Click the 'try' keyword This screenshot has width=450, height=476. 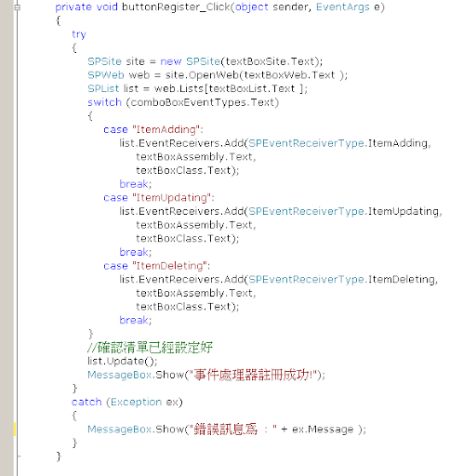[x=79, y=34]
